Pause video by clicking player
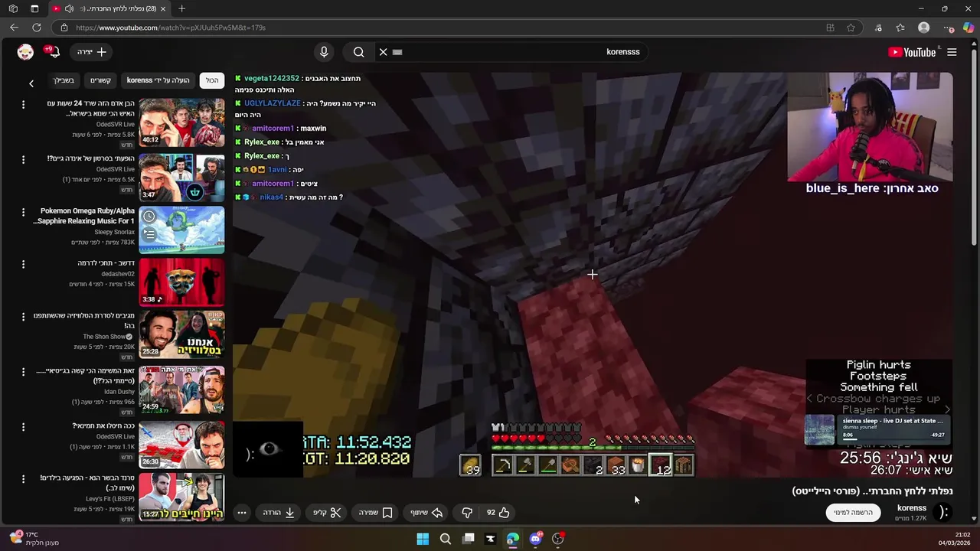The height and width of the screenshot is (551, 980). (593, 275)
